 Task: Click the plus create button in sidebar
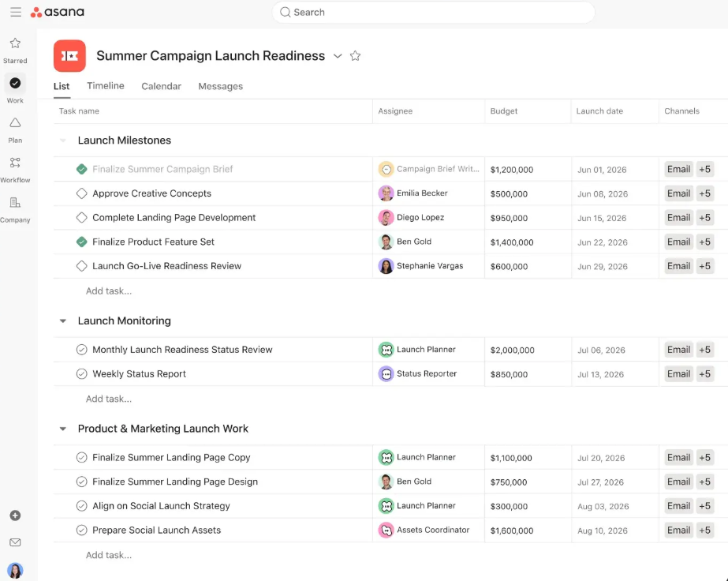point(15,515)
